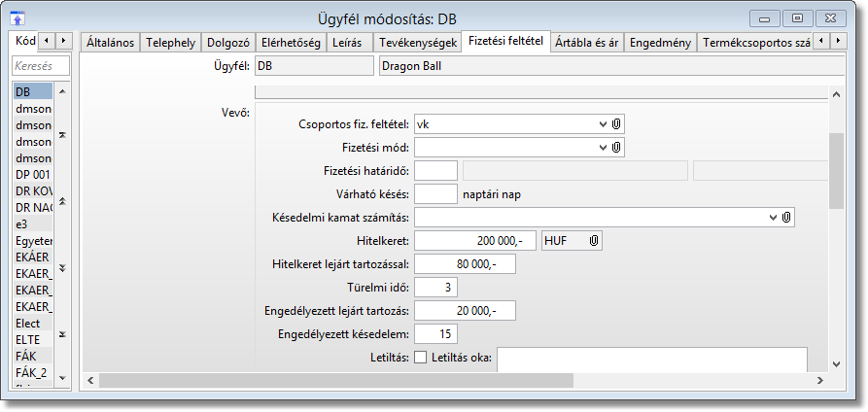Click the paperclip icon for Késedelmi kamat számítás

[787, 217]
